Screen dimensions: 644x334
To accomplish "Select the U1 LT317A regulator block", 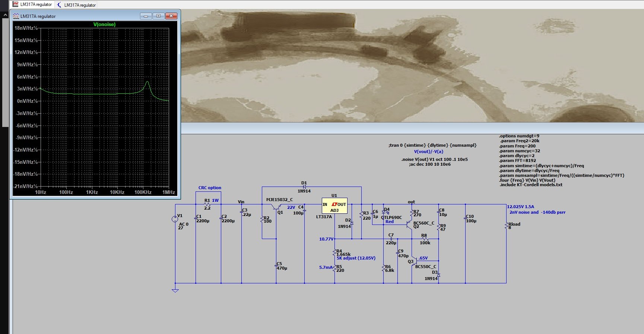I will 334,206.
